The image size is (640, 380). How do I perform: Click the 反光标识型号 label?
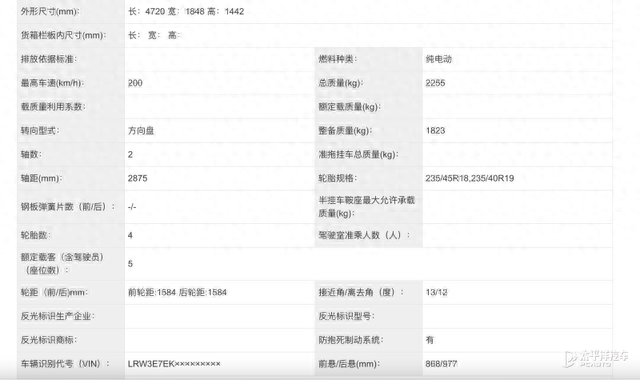[347, 316]
